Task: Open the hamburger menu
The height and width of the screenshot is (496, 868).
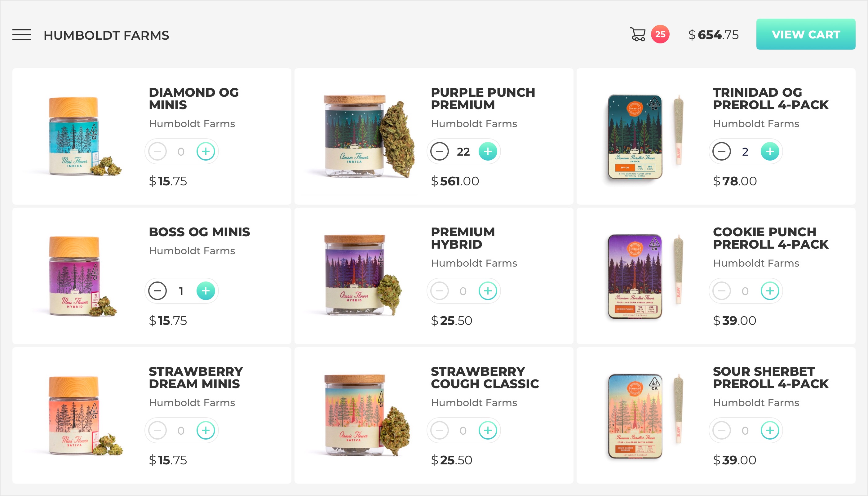Action: [x=21, y=35]
